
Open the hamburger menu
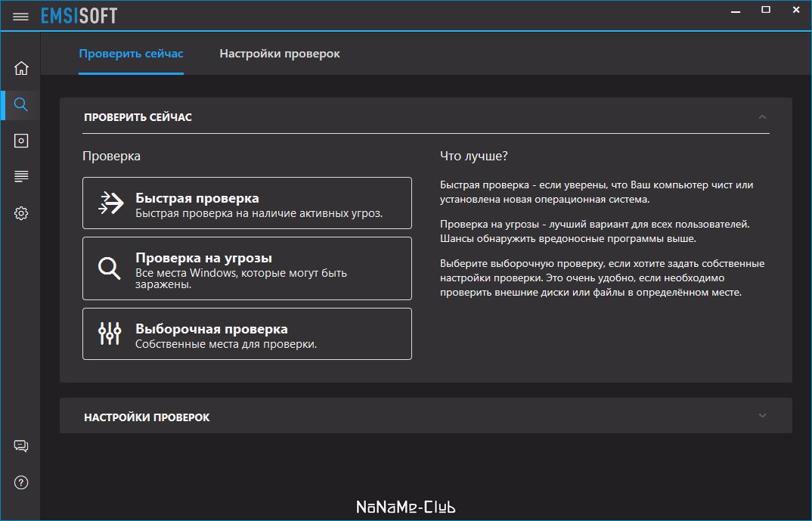[20, 17]
